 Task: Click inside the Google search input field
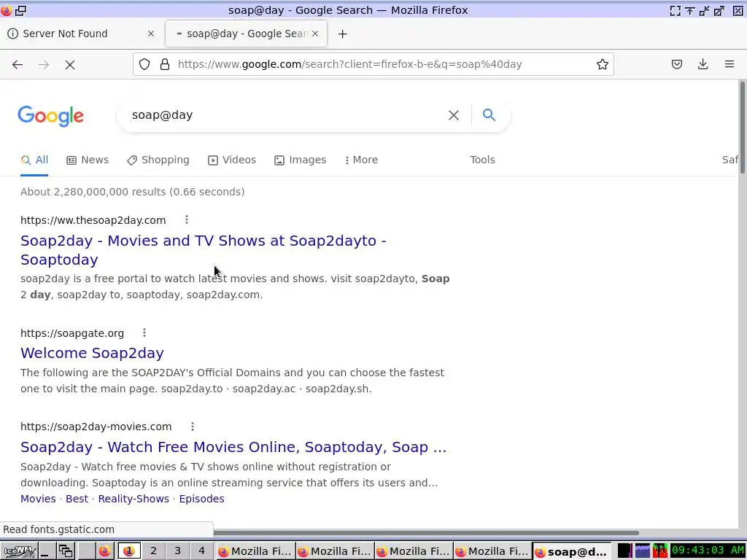286,114
